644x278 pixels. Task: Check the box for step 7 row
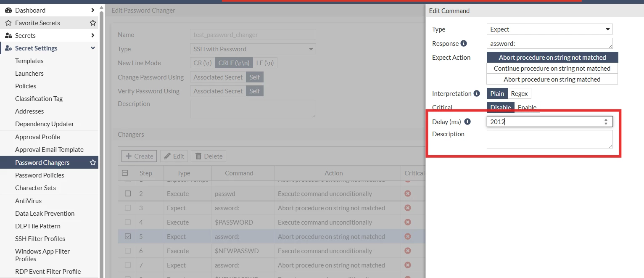[128, 265]
